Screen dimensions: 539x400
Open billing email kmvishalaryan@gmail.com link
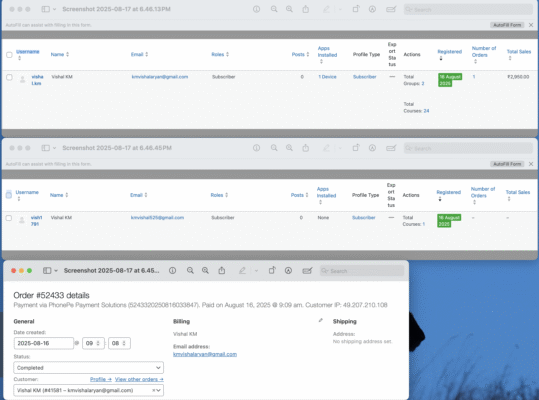point(205,354)
